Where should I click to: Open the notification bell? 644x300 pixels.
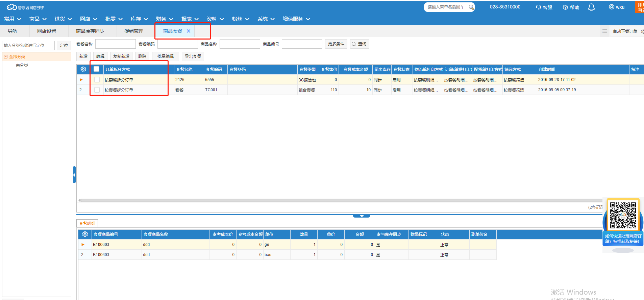click(591, 7)
